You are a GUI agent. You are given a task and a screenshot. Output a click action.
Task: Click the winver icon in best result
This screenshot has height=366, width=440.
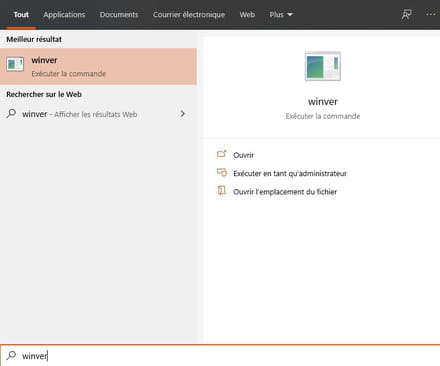click(15, 64)
